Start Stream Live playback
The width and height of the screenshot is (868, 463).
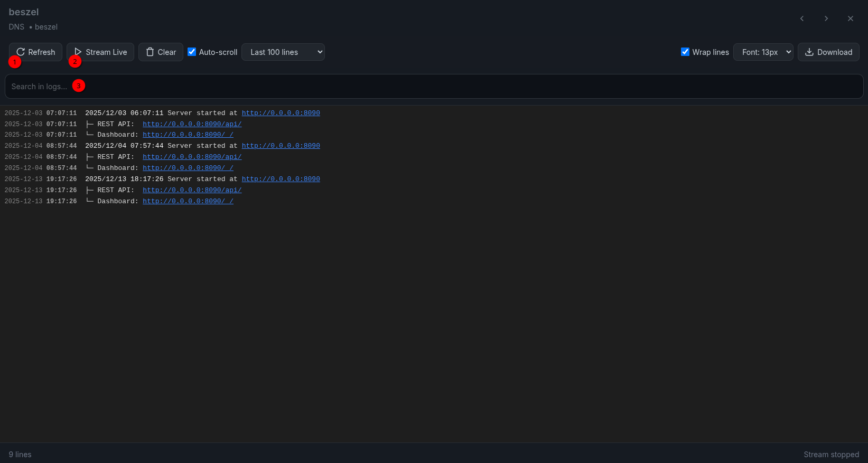pyautogui.click(x=100, y=52)
